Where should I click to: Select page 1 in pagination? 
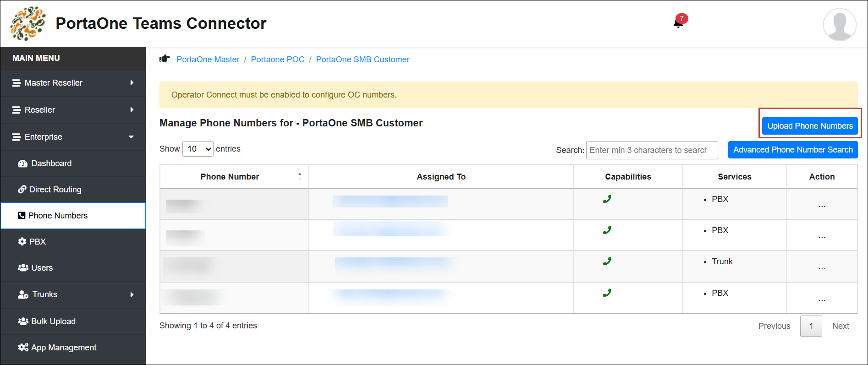pos(811,326)
